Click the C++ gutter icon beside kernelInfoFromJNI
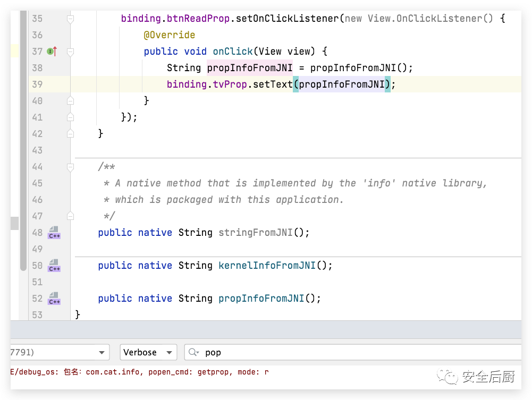532x400 pixels. point(54,266)
